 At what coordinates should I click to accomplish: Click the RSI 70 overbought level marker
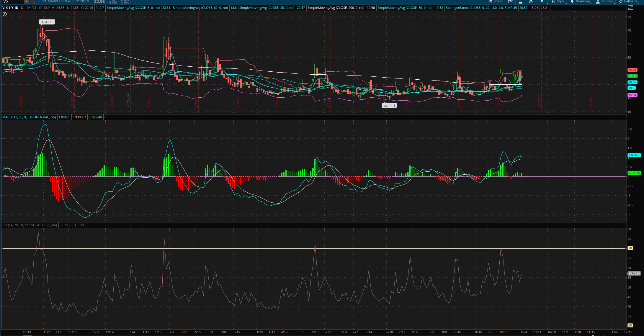coord(630,248)
